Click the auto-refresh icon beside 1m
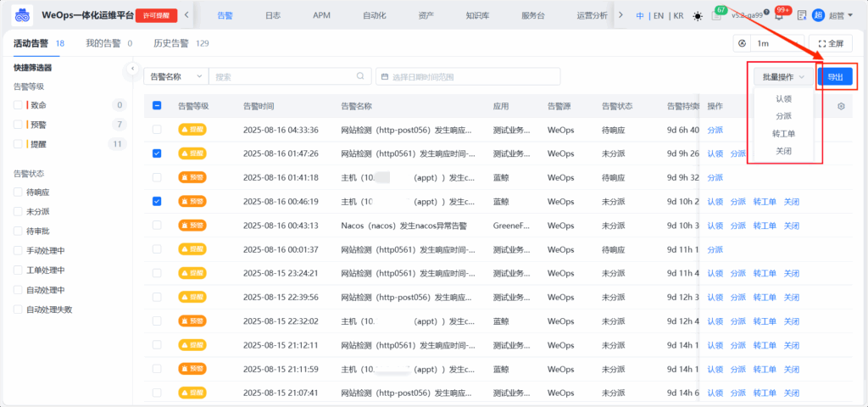Viewport: 868px width, 407px height. (743, 43)
